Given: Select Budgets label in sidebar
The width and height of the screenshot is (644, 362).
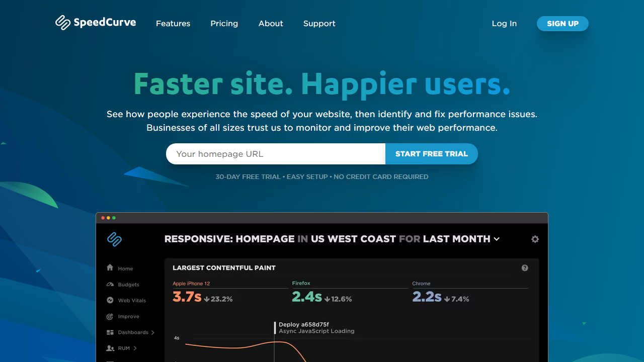Looking at the screenshot, I should 129,285.
